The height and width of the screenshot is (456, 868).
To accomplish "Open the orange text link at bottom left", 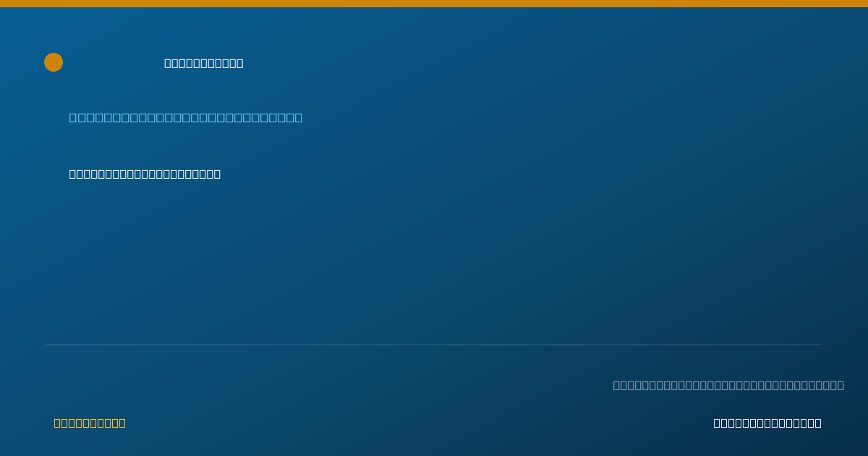I will pos(90,423).
